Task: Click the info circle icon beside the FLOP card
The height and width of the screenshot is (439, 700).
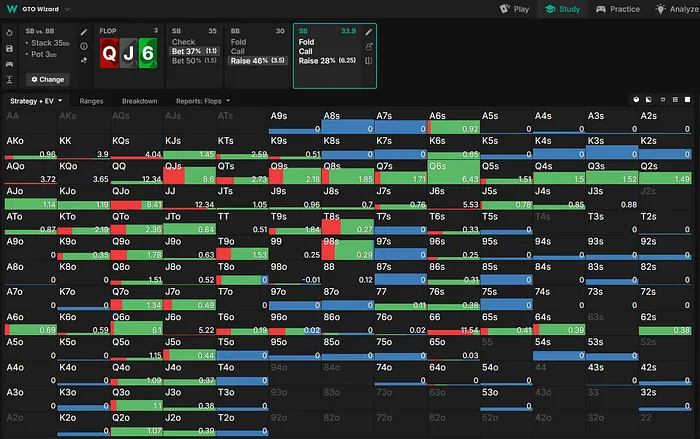Action: 83,46
